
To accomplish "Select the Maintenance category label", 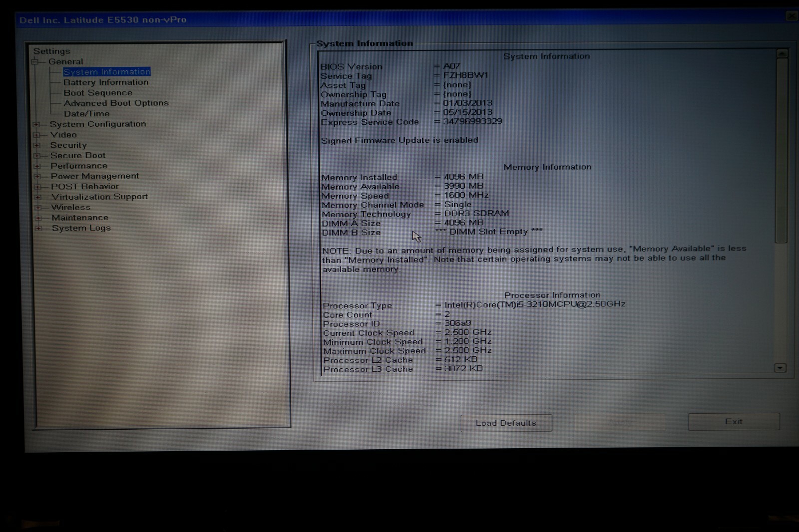I will click(x=80, y=218).
